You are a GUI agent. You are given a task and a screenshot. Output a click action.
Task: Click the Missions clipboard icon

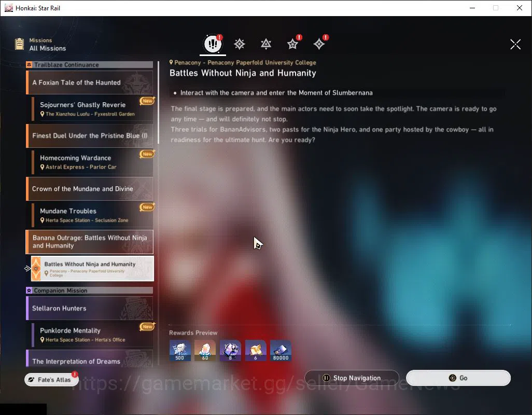point(20,44)
